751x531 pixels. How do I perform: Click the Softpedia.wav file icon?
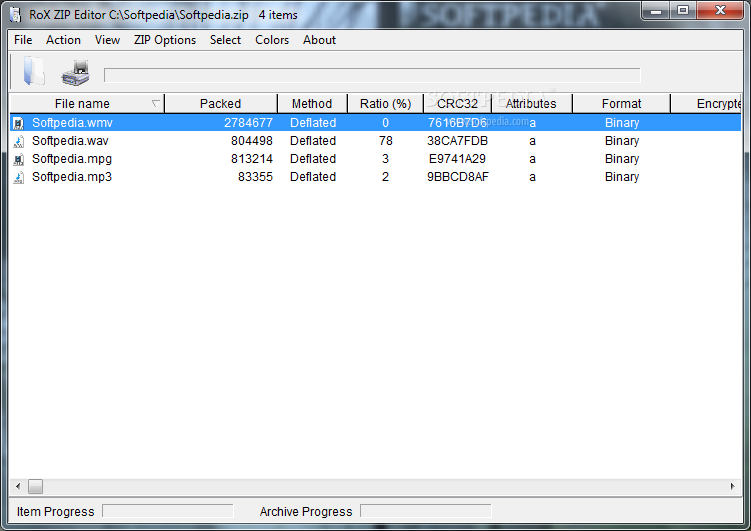19,141
